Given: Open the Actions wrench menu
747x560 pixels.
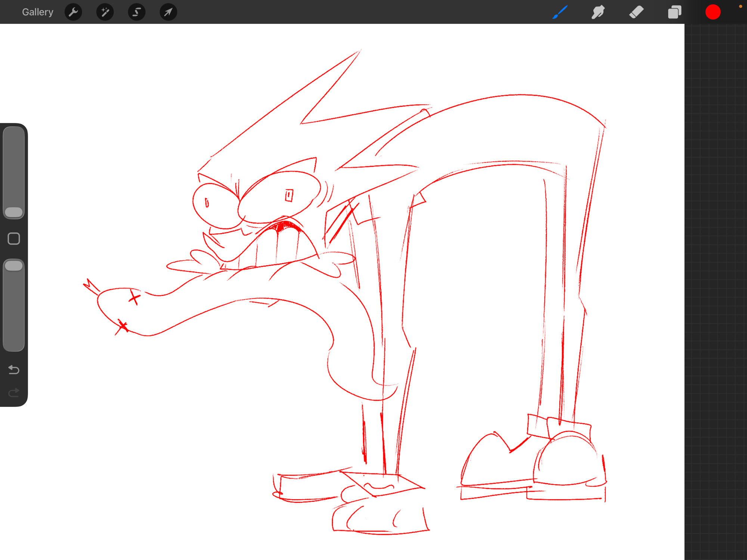Looking at the screenshot, I should click(73, 12).
